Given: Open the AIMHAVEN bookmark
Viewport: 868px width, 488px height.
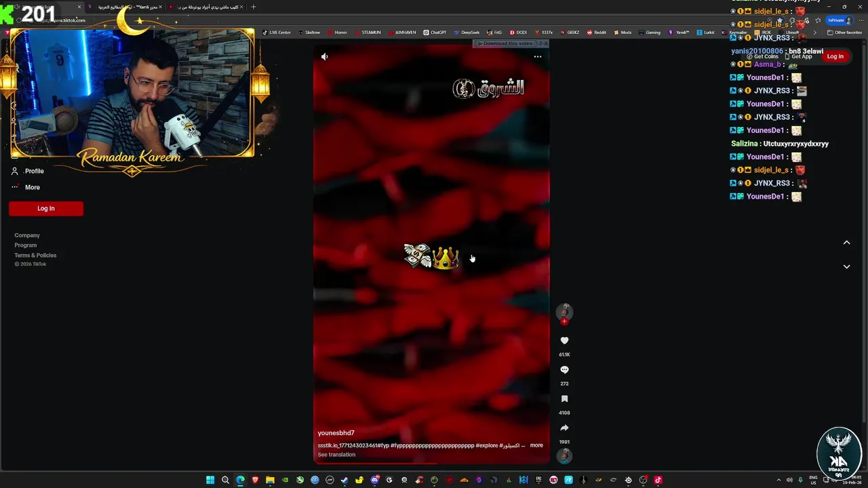Looking at the screenshot, I should pyautogui.click(x=402, y=33).
